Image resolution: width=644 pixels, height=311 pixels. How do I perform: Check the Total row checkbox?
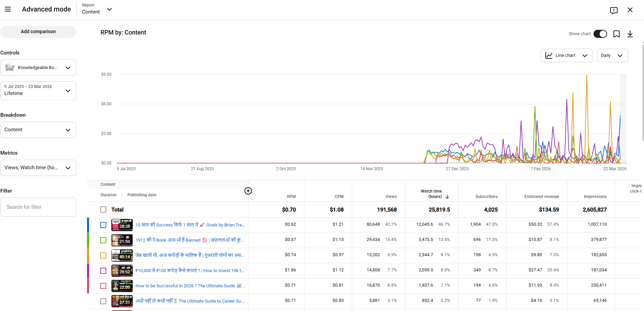103,209
